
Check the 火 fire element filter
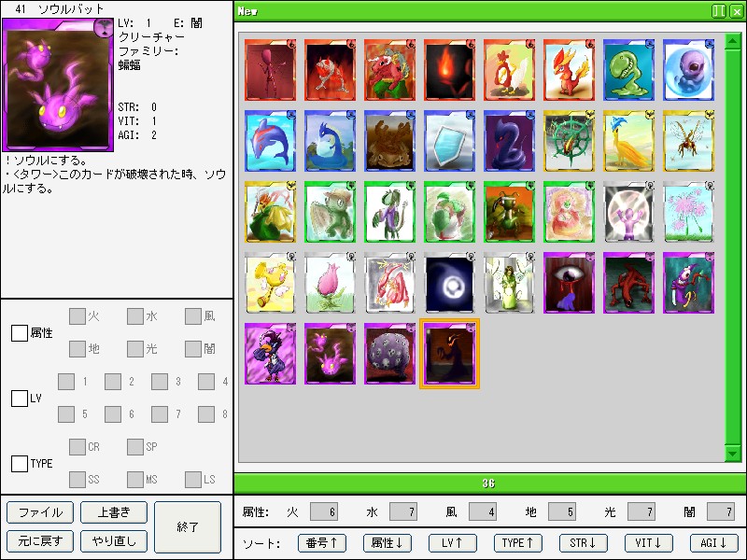(78, 316)
